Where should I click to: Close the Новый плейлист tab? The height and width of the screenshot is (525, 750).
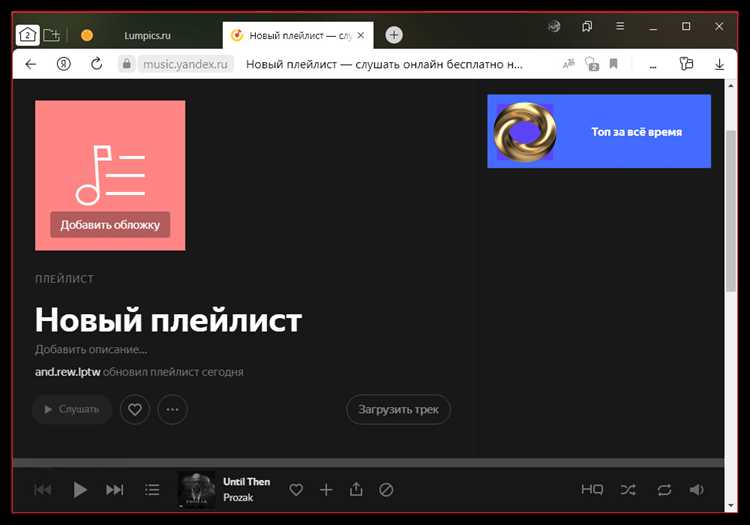tap(361, 35)
